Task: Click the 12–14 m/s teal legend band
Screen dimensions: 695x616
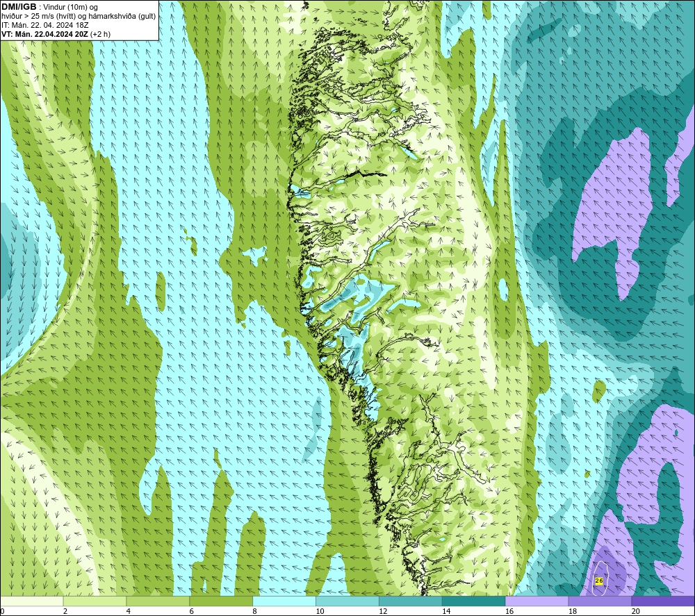Action: [x=411, y=601]
